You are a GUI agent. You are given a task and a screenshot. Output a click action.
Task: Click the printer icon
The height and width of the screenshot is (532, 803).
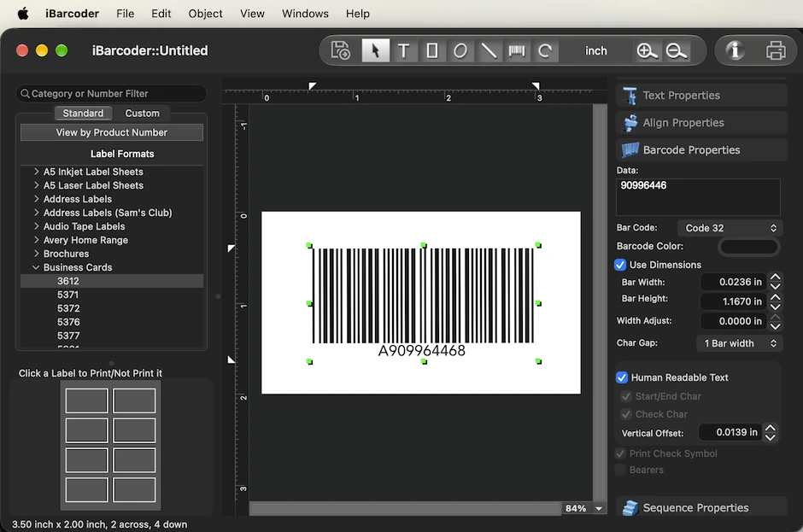(x=776, y=50)
